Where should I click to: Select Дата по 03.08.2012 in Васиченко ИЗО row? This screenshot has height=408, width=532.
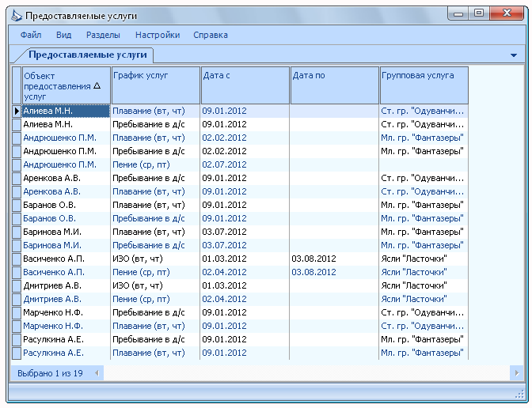tap(334, 259)
